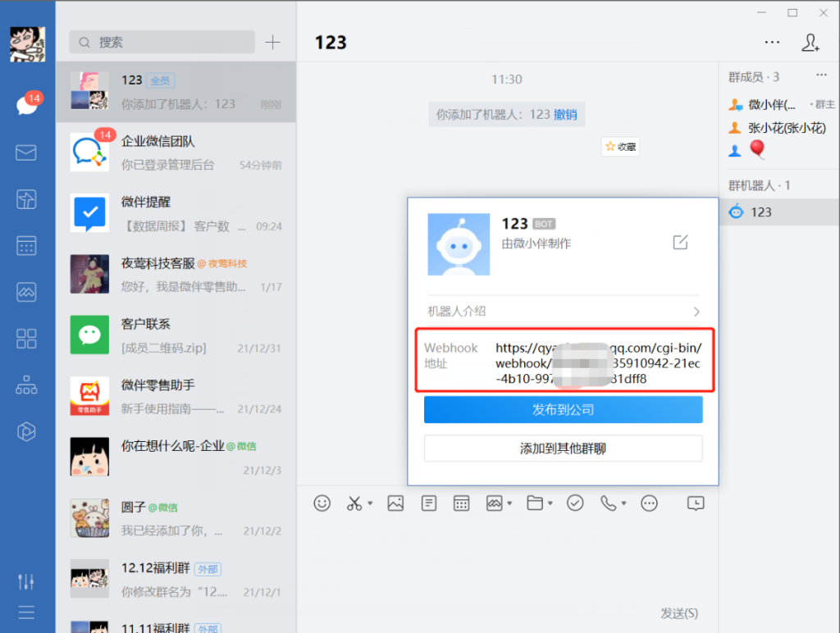840x633 pixels.
Task: Select member 张小花 in members list
Action: pyautogui.click(x=779, y=127)
